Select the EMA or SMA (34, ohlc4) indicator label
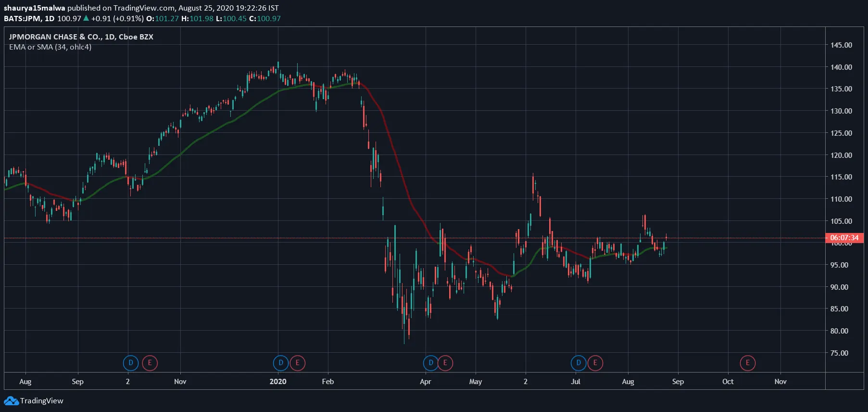This screenshot has width=868, height=412. pyautogui.click(x=50, y=47)
